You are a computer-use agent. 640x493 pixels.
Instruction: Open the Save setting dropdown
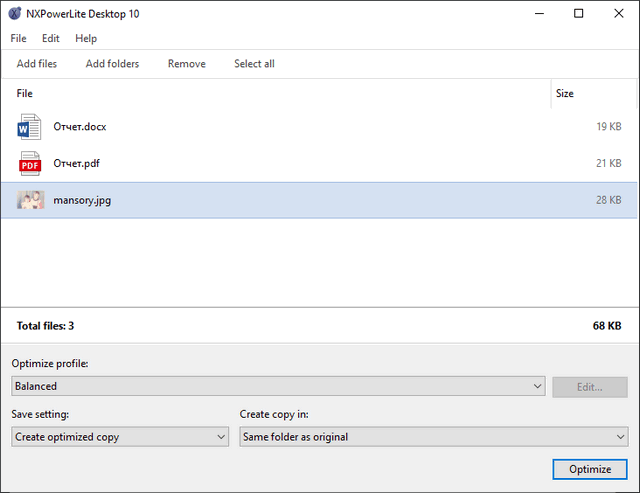pyautogui.click(x=120, y=436)
